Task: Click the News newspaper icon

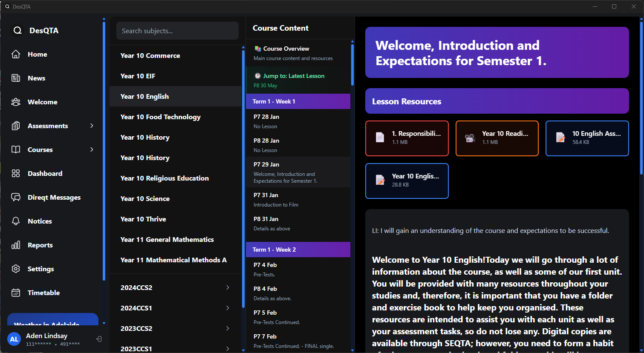Action: click(16, 78)
